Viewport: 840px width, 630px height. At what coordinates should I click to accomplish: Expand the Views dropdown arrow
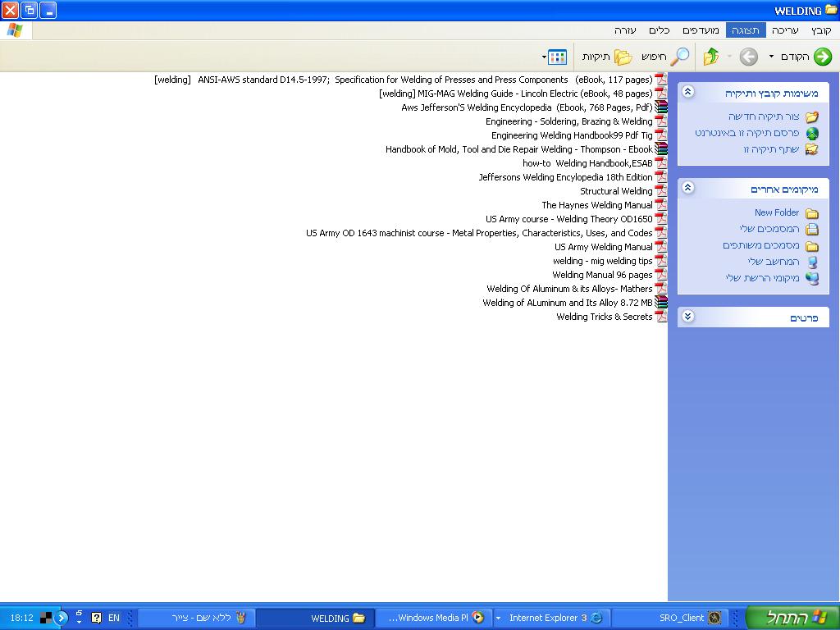[544, 57]
